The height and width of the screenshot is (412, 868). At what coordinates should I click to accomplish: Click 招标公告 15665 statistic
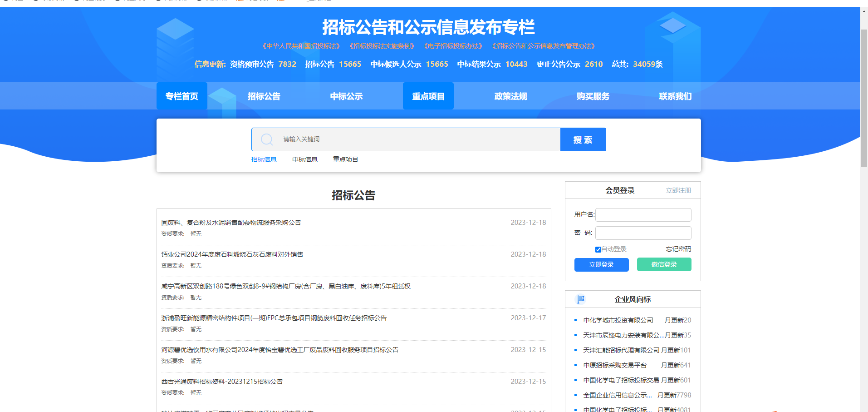pyautogui.click(x=333, y=64)
